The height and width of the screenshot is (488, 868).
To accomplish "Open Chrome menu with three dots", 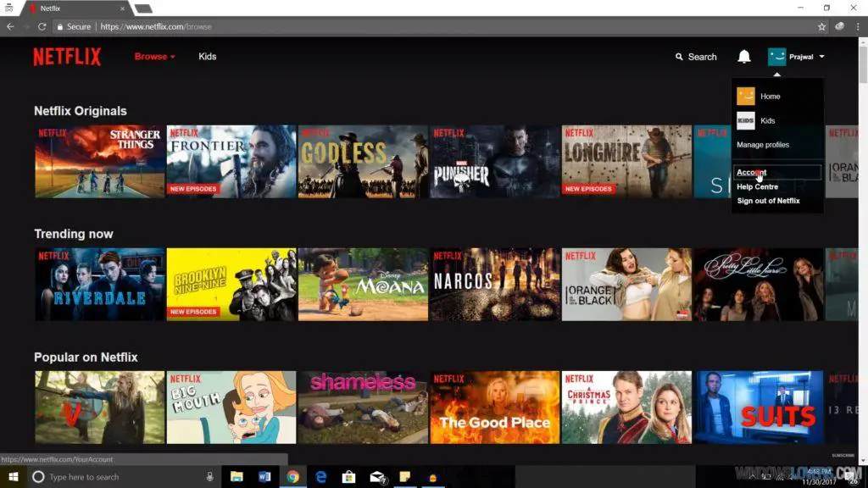I will [858, 26].
